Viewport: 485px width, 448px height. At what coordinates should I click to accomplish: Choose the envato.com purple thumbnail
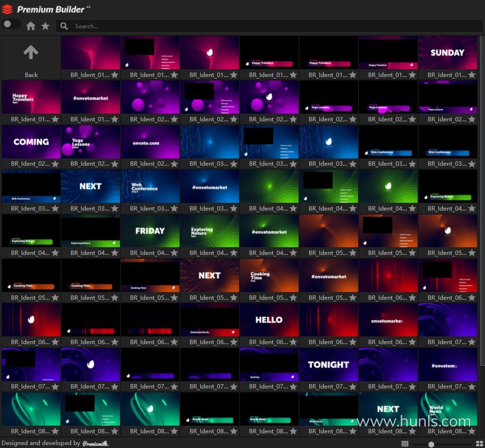(150, 142)
